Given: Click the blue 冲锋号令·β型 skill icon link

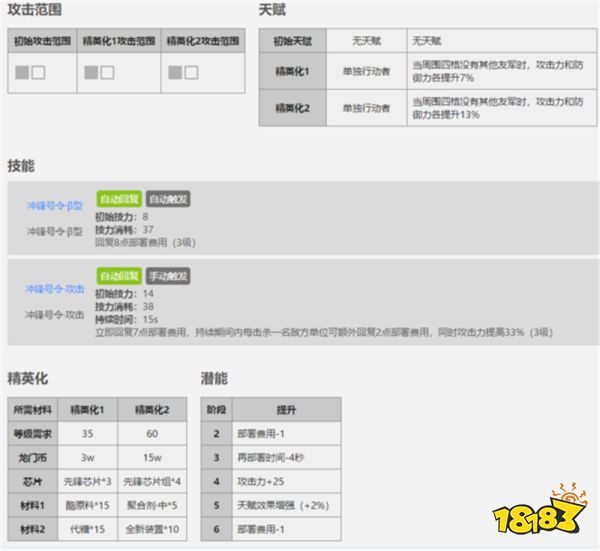Looking at the screenshot, I should tap(54, 205).
